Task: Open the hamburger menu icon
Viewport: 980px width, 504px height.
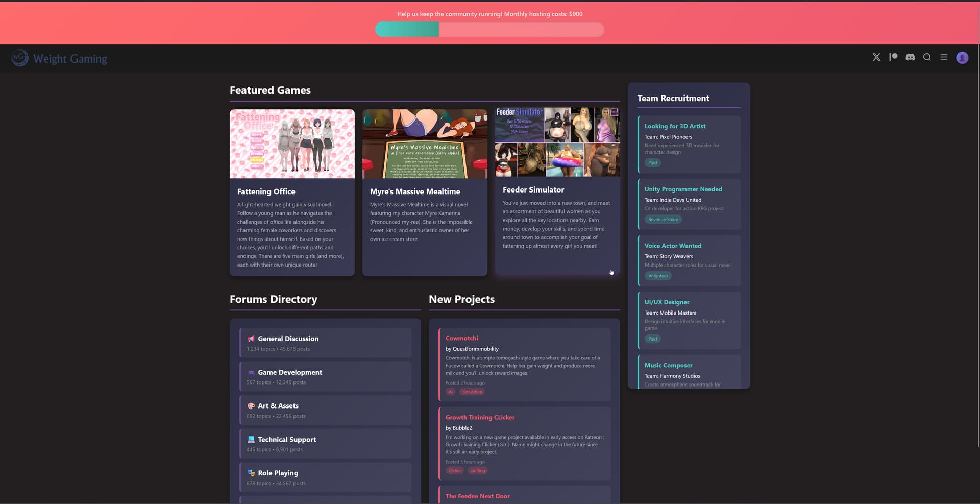Action: pyautogui.click(x=944, y=57)
